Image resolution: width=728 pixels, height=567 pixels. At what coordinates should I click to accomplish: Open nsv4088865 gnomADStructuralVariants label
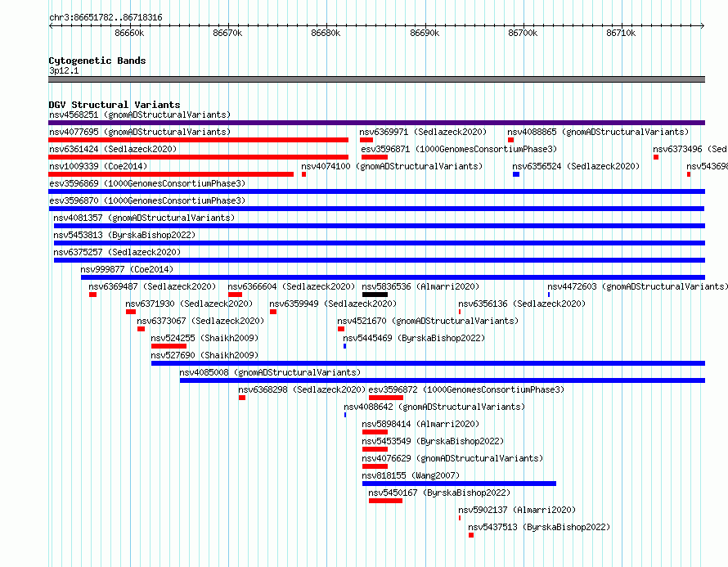pos(598,132)
